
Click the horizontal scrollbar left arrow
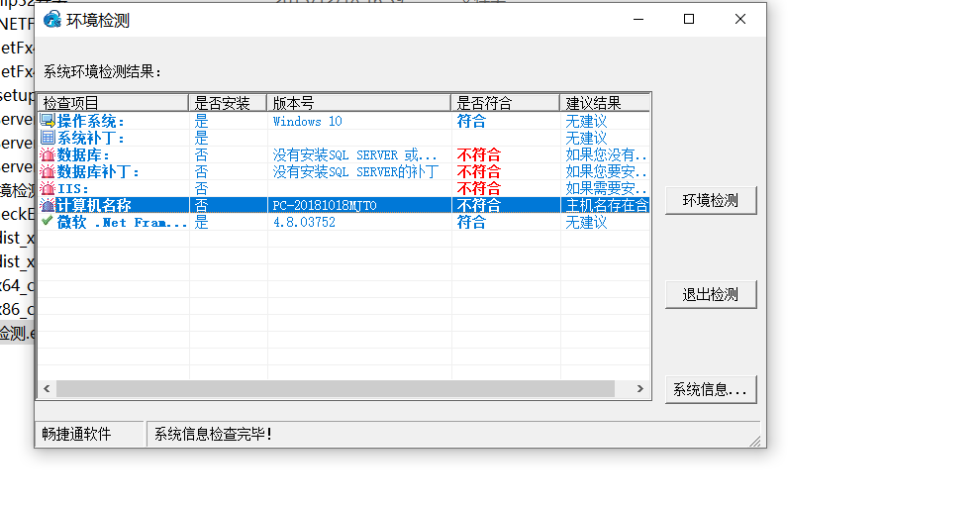[47, 389]
